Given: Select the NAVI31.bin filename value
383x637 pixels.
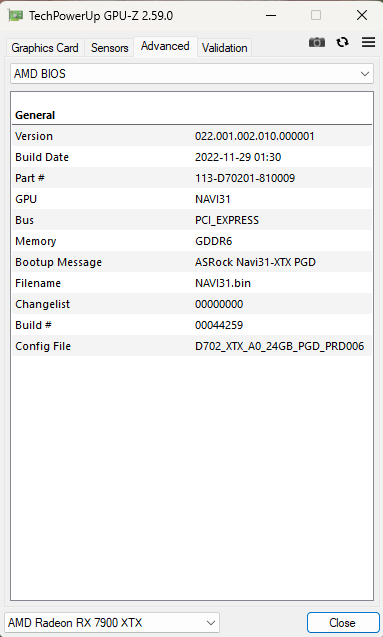Looking at the screenshot, I should coord(223,283).
